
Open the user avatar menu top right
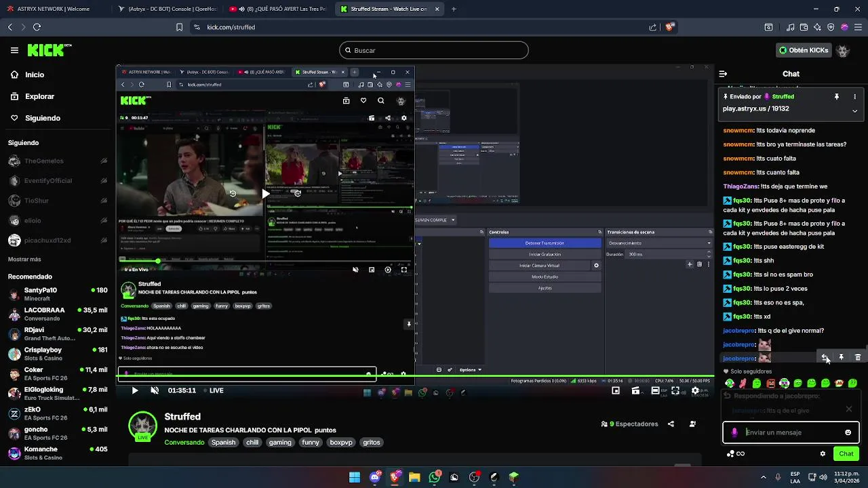tap(843, 50)
